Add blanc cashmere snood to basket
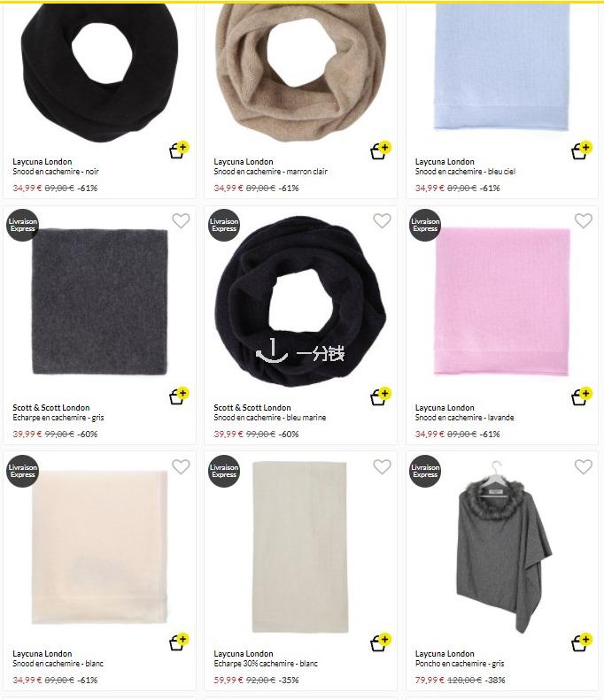The height and width of the screenshot is (700, 604). (179, 642)
